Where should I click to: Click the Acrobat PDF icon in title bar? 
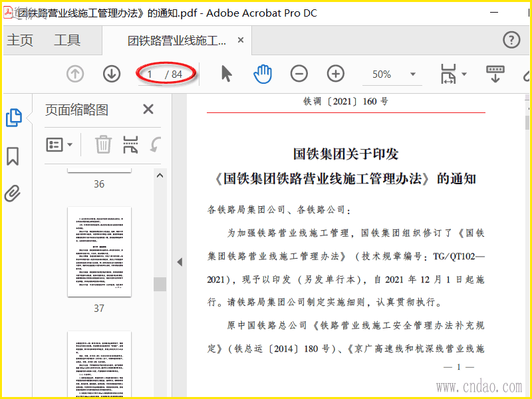click(7, 13)
